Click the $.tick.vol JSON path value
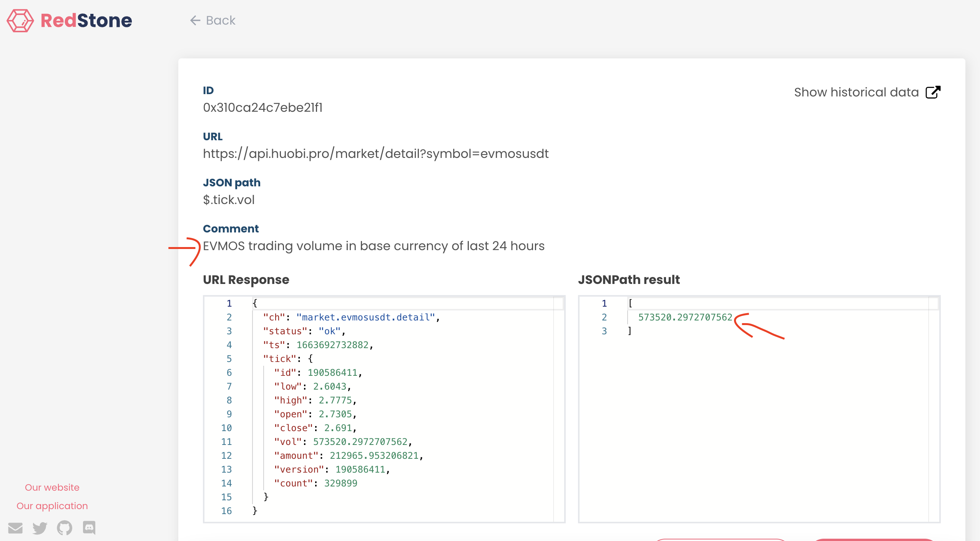This screenshot has height=541, width=980. [x=229, y=200]
